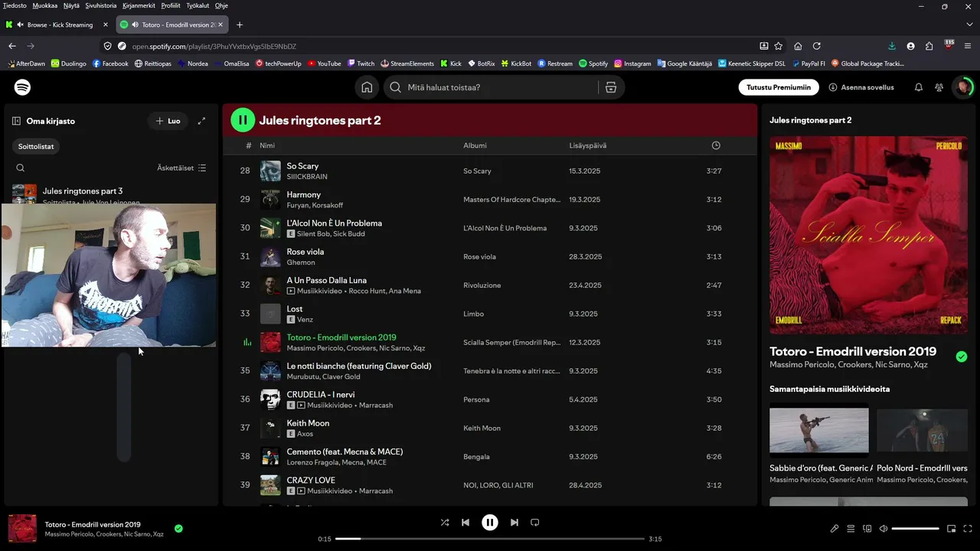Open the mini player icon
Image resolution: width=980 pixels, height=551 pixels.
(952, 529)
